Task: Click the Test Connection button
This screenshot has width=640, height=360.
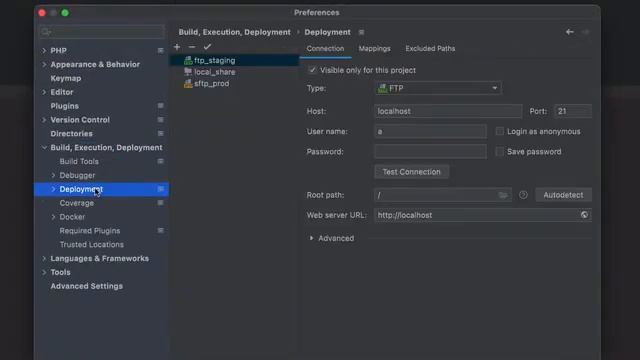Action: coord(411,172)
